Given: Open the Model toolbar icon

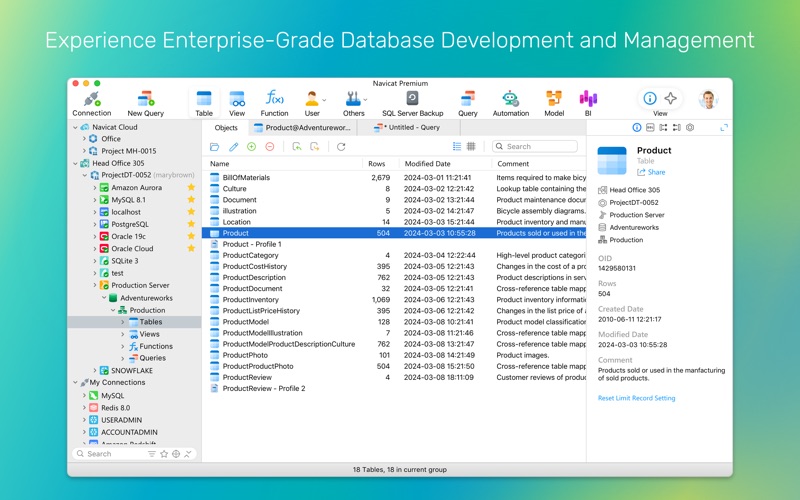Looking at the screenshot, I should click(554, 104).
